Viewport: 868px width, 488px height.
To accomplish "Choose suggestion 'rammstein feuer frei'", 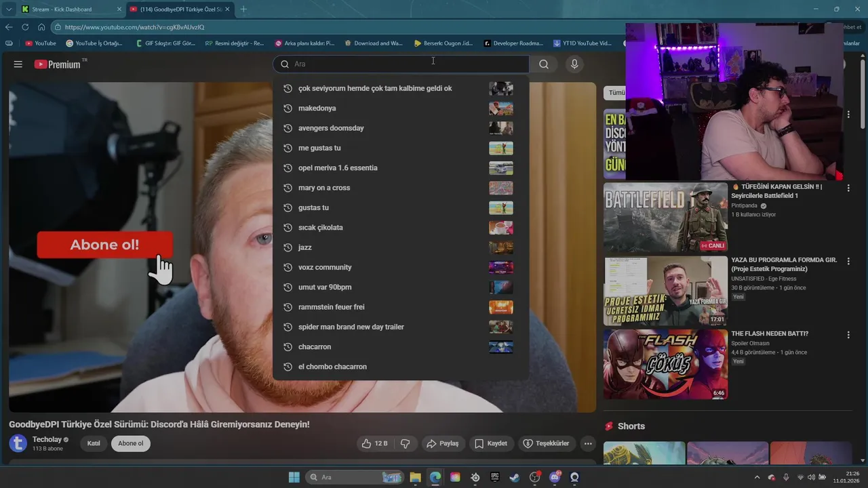I will [401, 307].
